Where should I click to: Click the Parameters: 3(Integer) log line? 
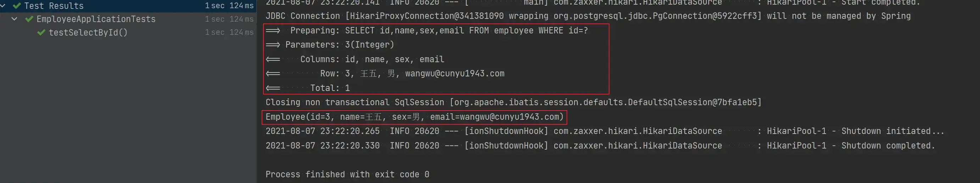coord(329,45)
